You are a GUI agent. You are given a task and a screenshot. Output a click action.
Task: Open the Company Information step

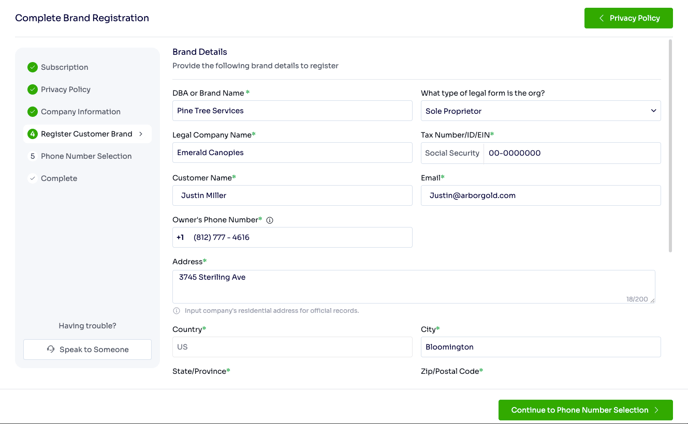click(80, 112)
